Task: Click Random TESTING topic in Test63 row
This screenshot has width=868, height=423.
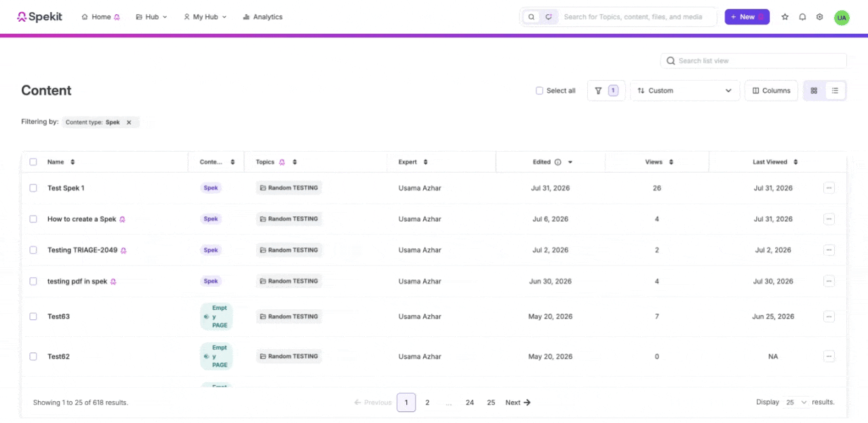Action: coord(289,317)
